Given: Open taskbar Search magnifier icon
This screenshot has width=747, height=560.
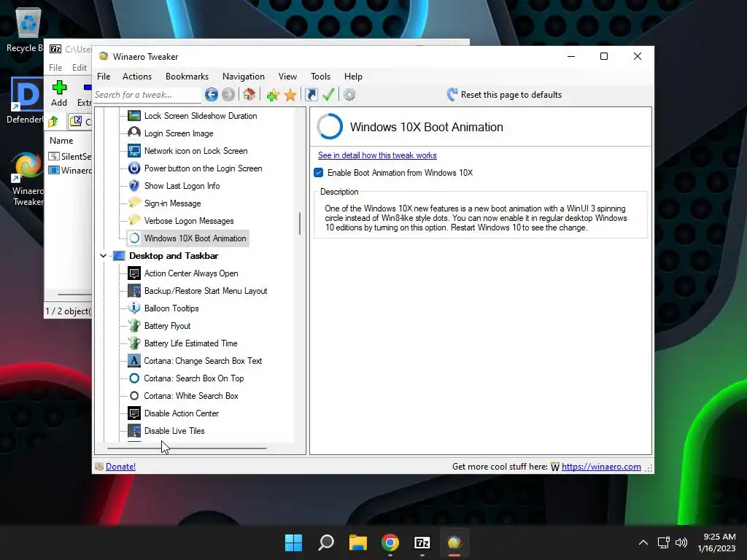Looking at the screenshot, I should (326, 542).
